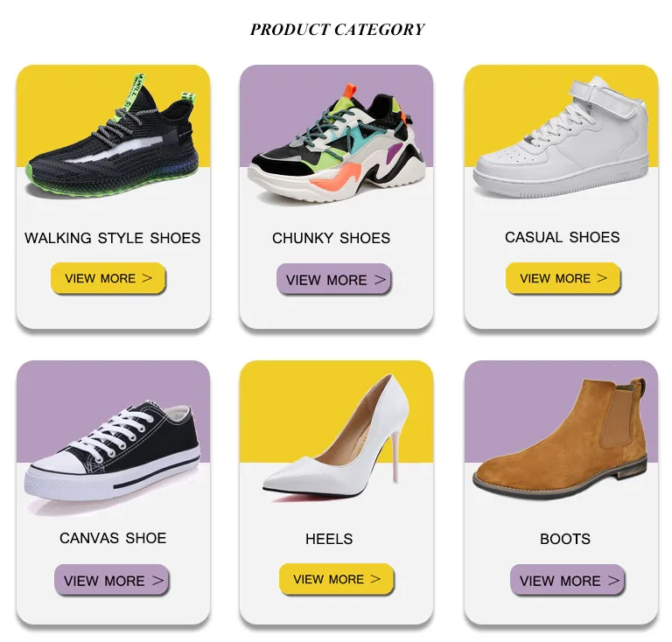
Task: Open the Boots category title
Action: (565, 539)
